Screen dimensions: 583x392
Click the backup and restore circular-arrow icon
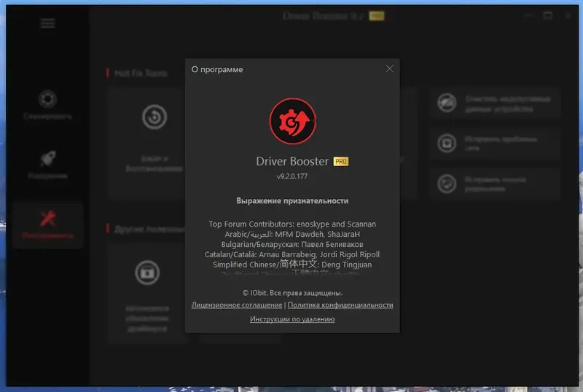pyautogui.click(x=154, y=117)
